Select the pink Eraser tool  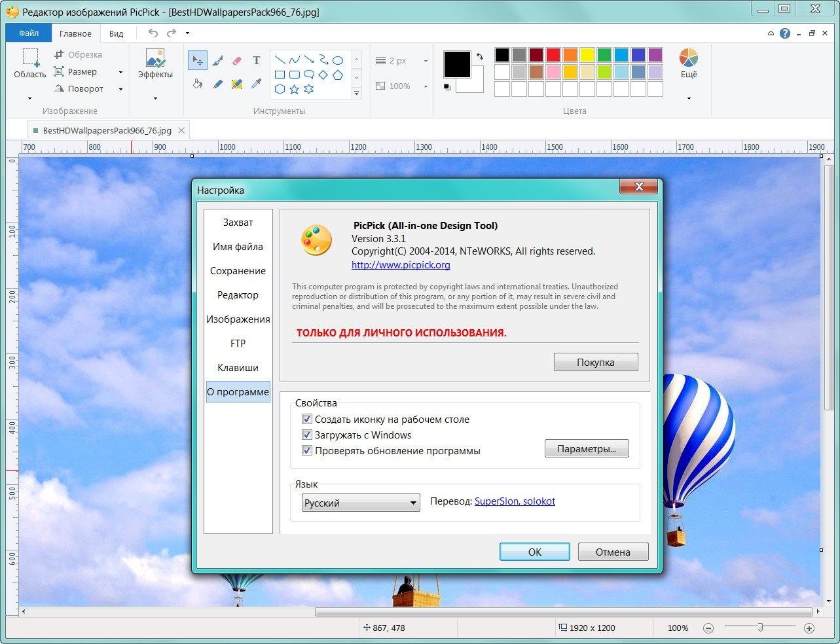coord(237,60)
